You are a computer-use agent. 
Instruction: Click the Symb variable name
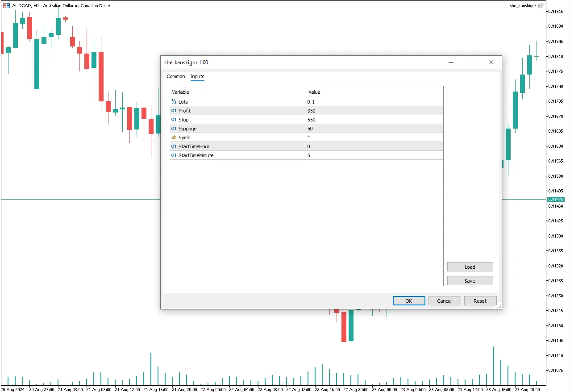click(x=184, y=138)
